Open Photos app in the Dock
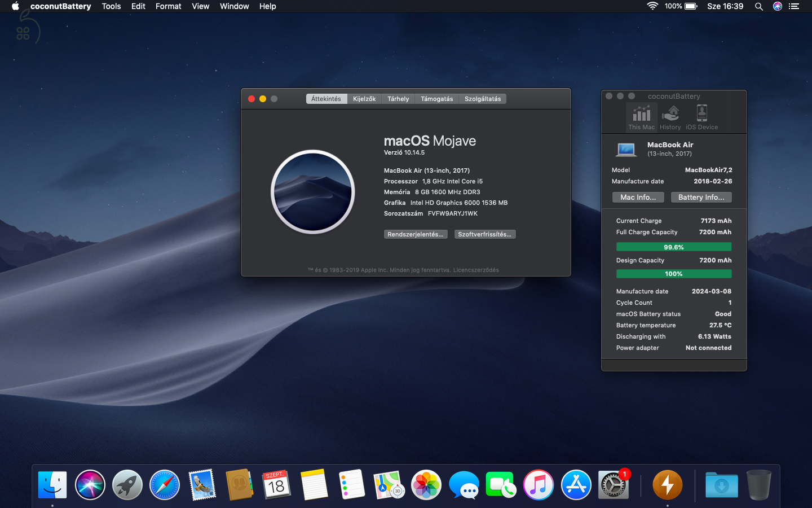Image resolution: width=812 pixels, height=508 pixels. click(426, 485)
